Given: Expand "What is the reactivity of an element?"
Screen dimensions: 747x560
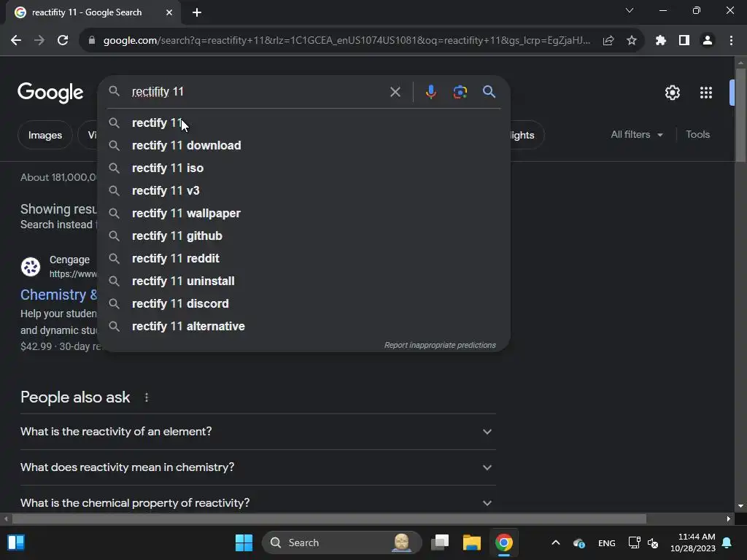Looking at the screenshot, I should click(258, 432).
